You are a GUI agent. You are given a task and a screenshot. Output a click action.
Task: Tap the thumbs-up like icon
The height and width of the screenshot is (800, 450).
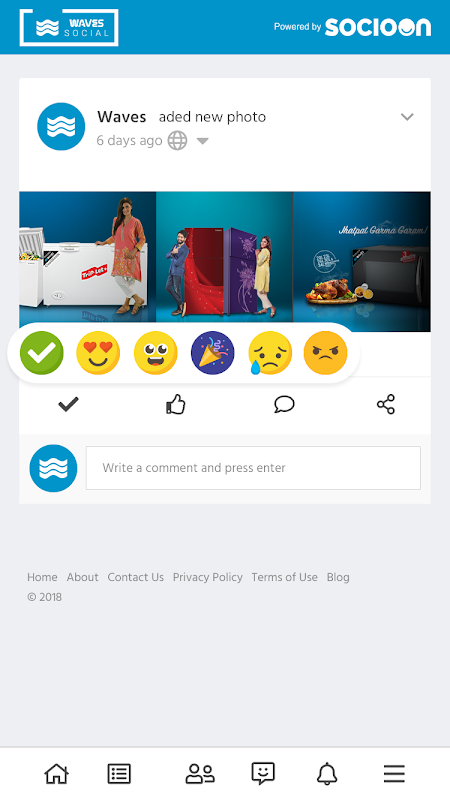176,405
